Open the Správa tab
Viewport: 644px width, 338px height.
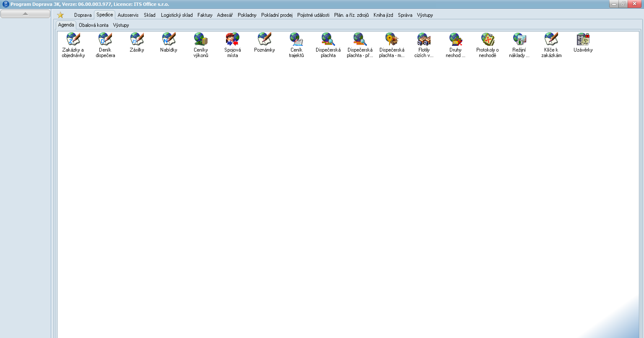405,15
